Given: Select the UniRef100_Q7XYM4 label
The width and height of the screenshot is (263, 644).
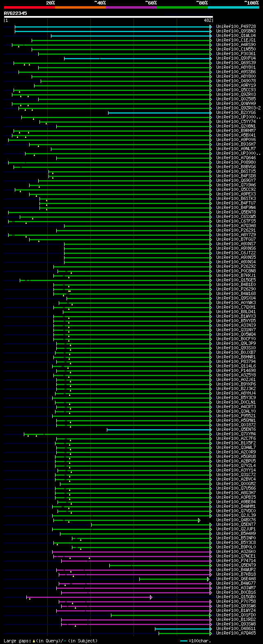Looking at the screenshot, I should coord(236,434).
